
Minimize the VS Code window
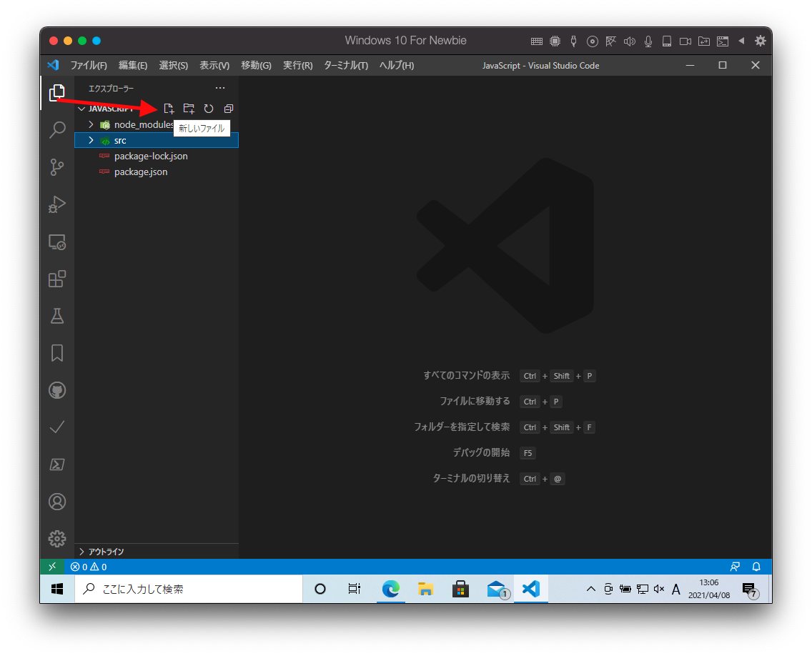pyautogui.click(x=690, y=65)
